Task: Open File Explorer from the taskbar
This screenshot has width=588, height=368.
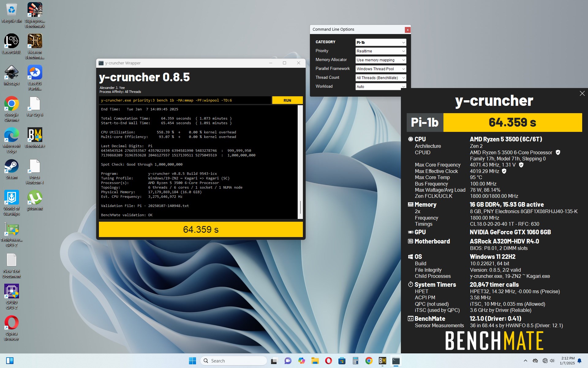Action: [x=315, y=361]
